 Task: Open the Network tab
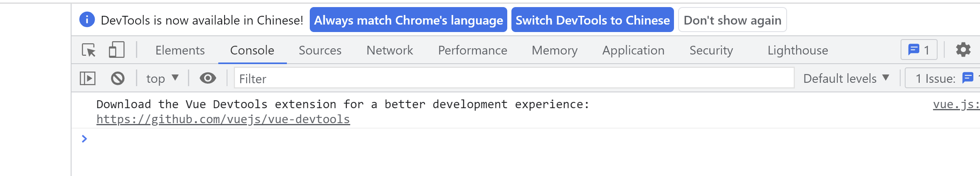pos(390,50)
